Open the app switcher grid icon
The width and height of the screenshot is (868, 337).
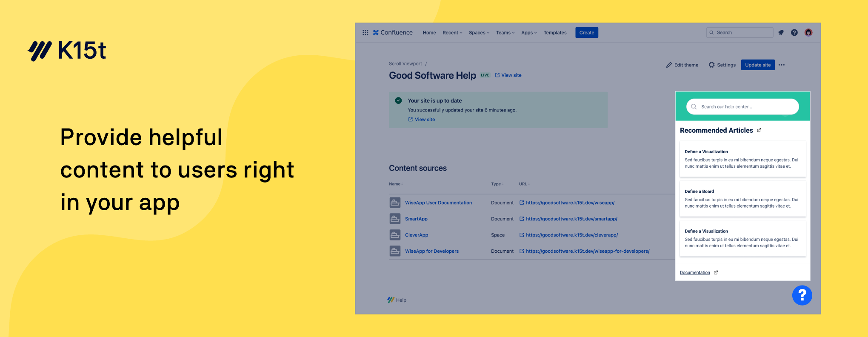tap(365, 32)
